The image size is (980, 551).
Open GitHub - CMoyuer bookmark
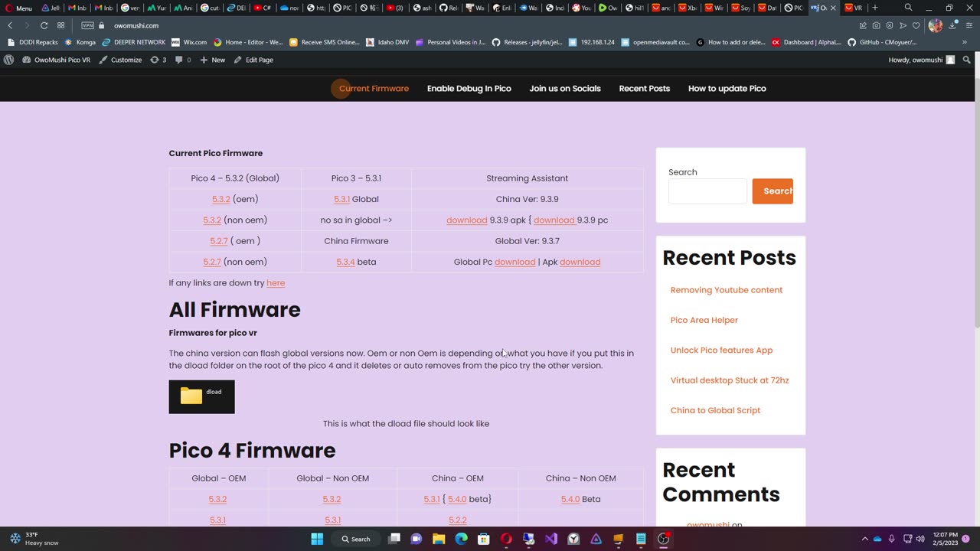[882, 42]
